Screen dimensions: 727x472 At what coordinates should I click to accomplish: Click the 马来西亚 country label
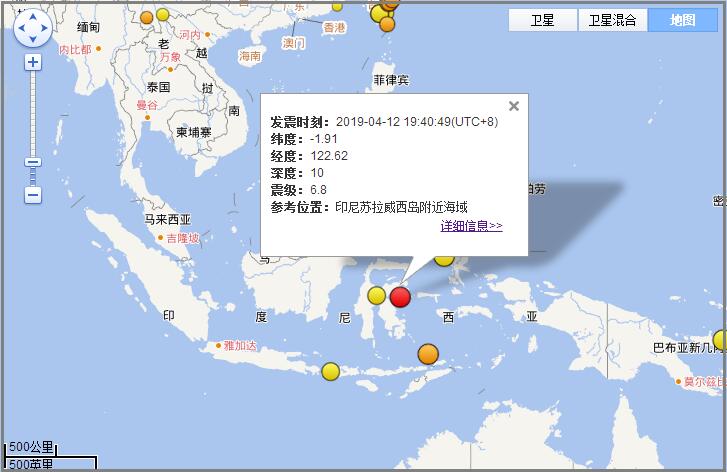point(168,219)
